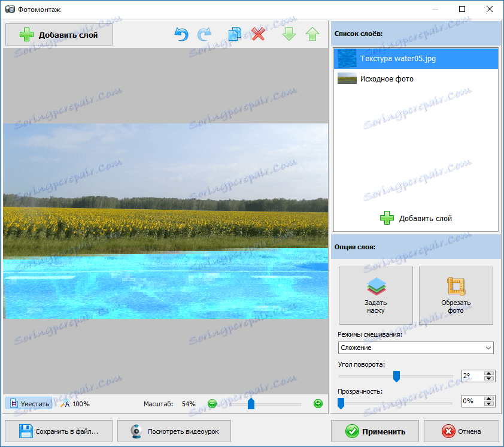Zoom in with the green plus icon
Viewport: 504px width, 447px height.
[318, 403]
